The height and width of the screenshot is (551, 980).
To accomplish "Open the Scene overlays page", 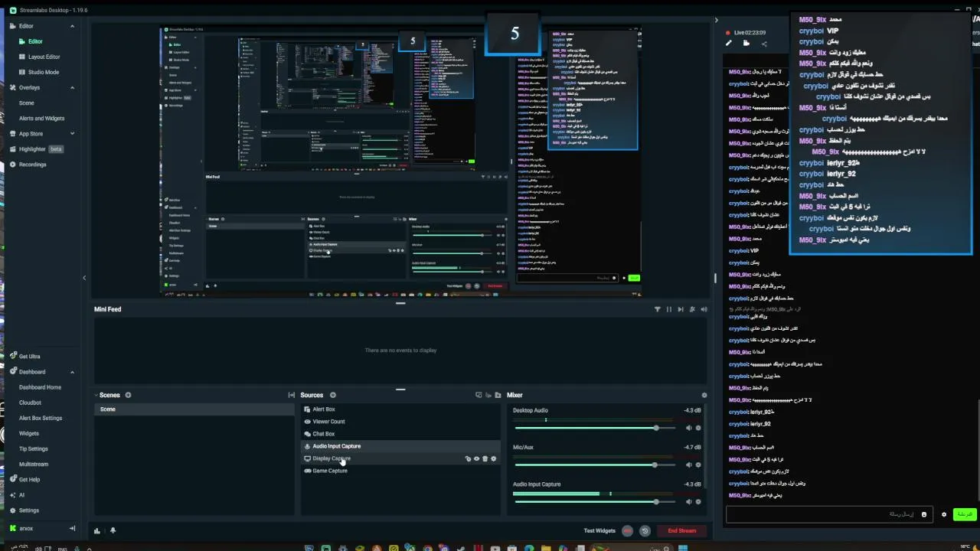I will (x=27, y=103).
